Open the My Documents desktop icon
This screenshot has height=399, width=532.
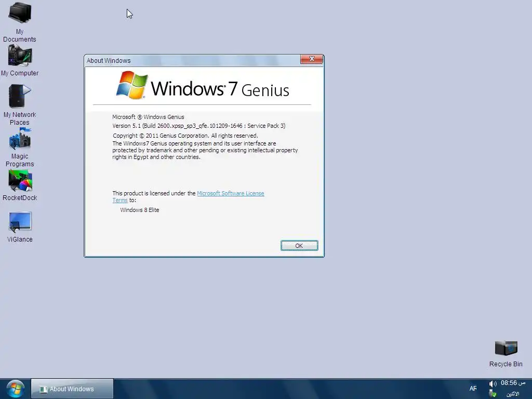pyautogui.click(x=20, y=22)
